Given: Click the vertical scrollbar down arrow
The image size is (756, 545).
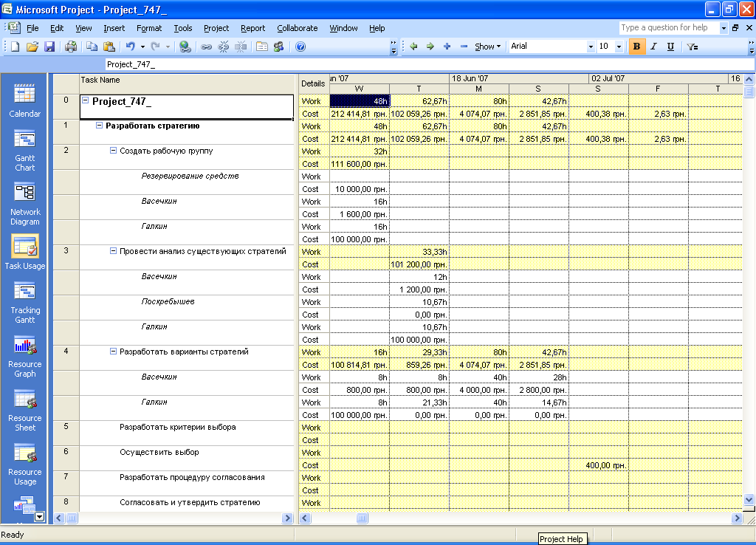Looking at the screenshot, I should click(x=749, y=499).
